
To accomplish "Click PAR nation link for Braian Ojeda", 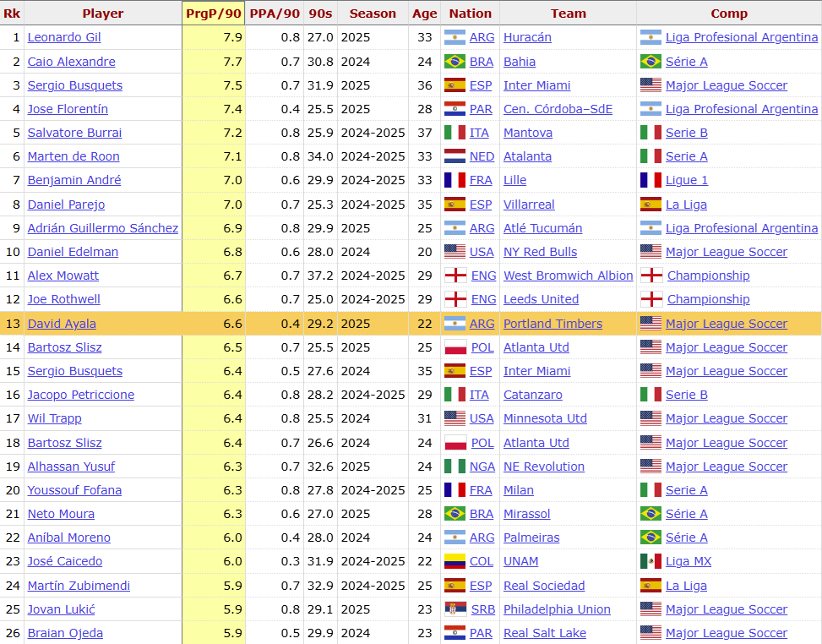I will (x=481, y=633).
